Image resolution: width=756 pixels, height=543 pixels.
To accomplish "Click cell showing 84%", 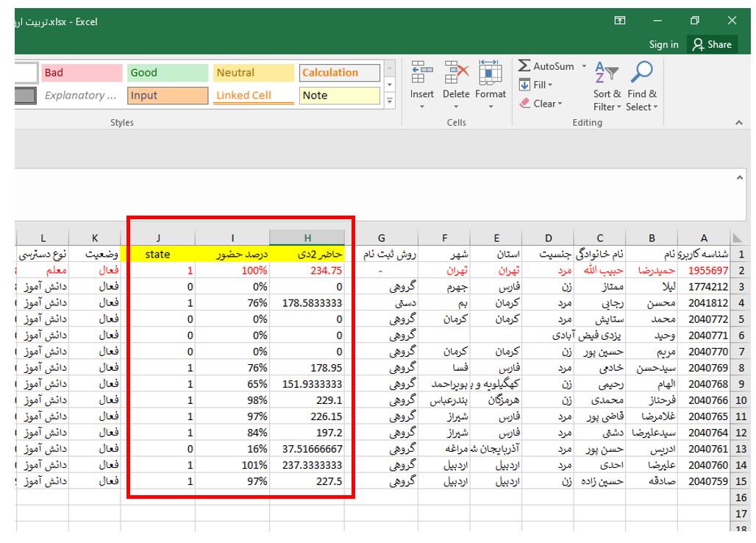I will pos(232,433).
